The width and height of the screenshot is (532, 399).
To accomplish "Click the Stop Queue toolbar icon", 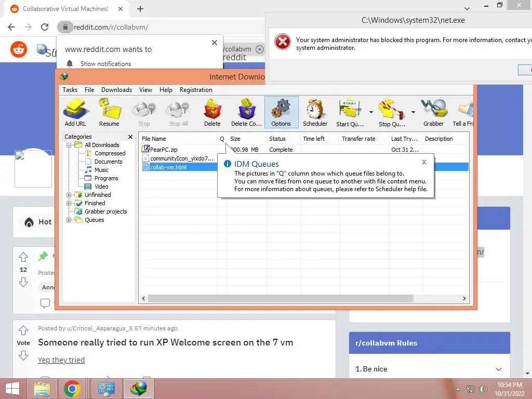I will 392,112.
